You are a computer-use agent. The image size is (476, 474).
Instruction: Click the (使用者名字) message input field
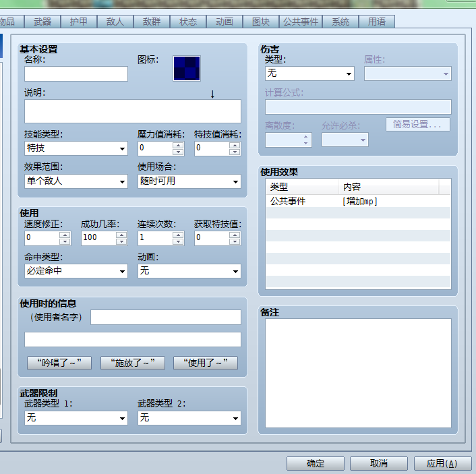tap(166, 317)
